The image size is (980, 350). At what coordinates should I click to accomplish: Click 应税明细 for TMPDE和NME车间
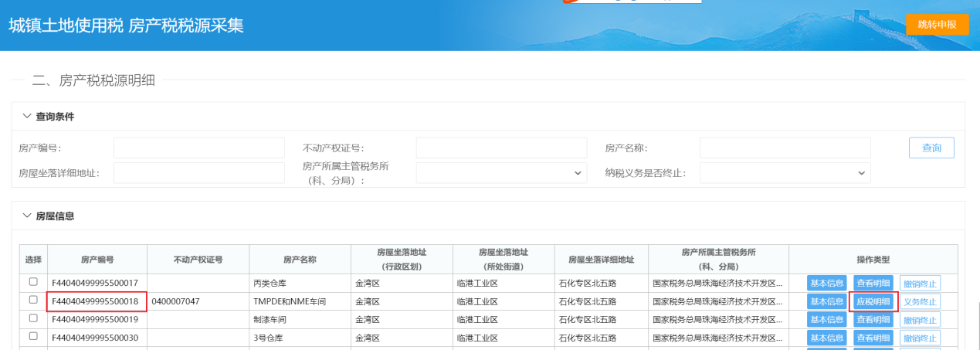(873, 301)
